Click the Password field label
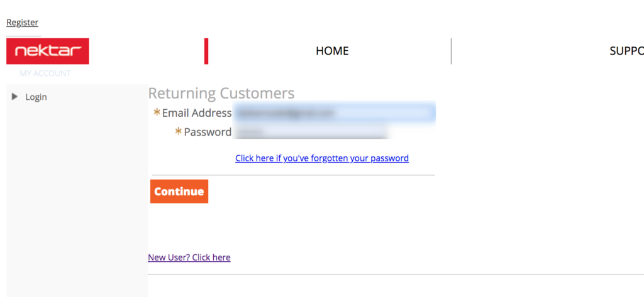This screenshot has width=644, height=297. (x=208, y=132)
